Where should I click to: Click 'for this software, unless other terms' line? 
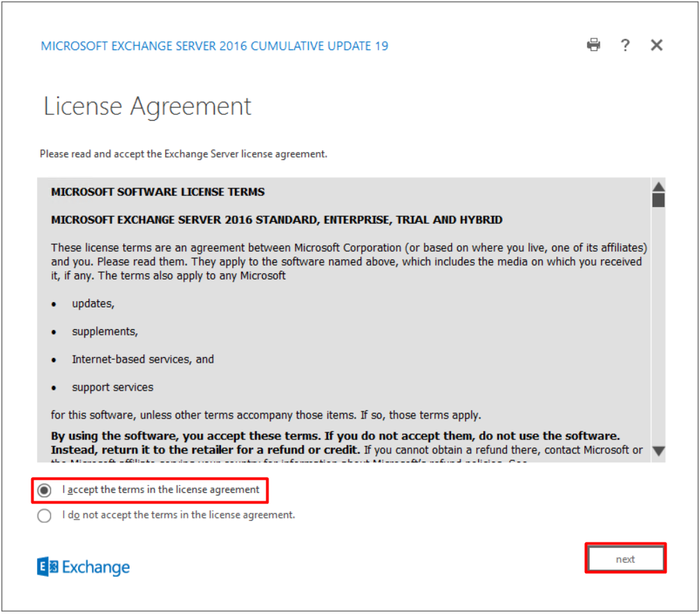tap(266, 415)
